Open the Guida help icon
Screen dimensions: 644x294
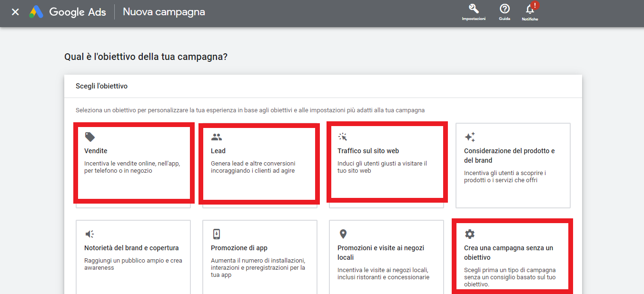tap(505, 9)
